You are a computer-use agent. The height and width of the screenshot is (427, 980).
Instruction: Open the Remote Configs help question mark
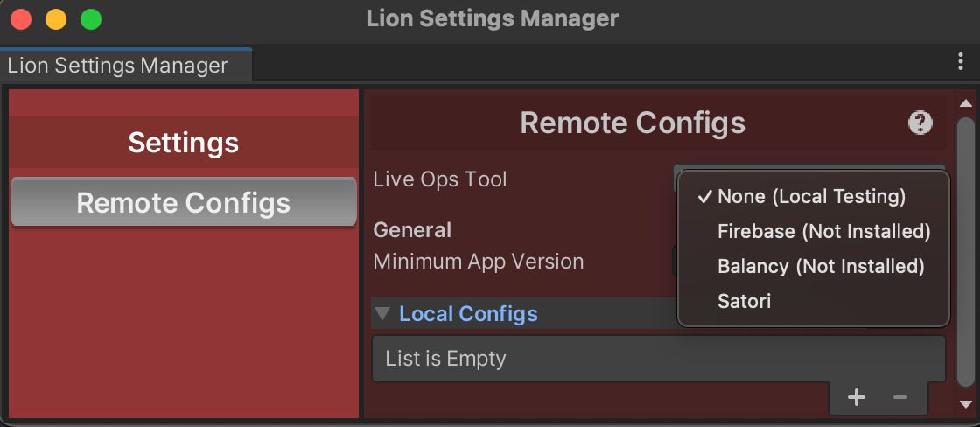click(920, 122)
